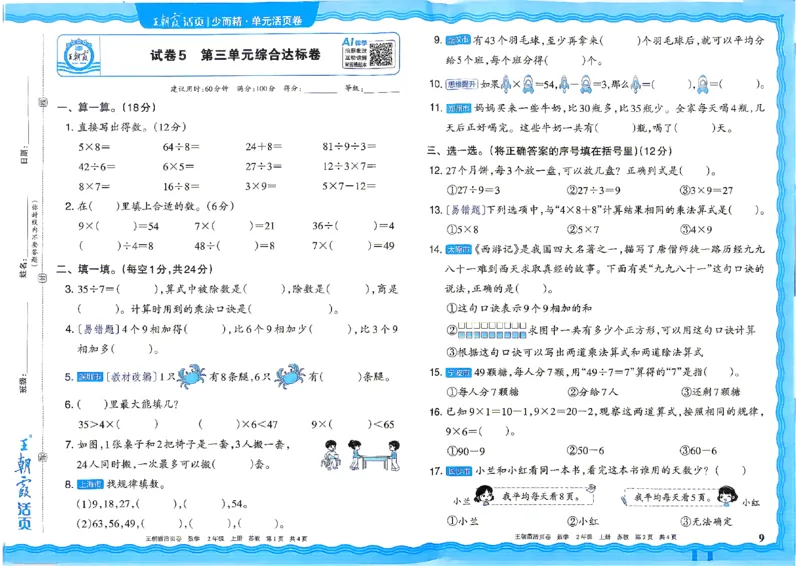This screenshot has width=800, height=566.
Task: Click the problem '5×8='
Action: tap(94, 147)
